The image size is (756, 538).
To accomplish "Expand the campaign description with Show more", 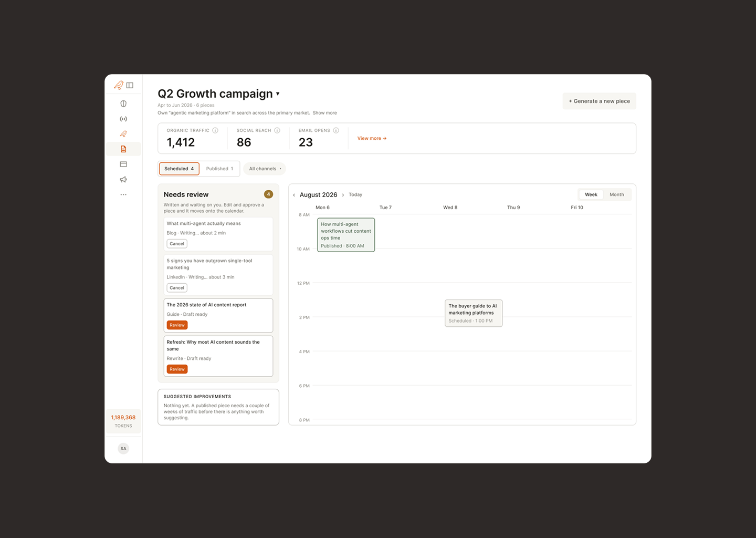I will pos(325,113).
